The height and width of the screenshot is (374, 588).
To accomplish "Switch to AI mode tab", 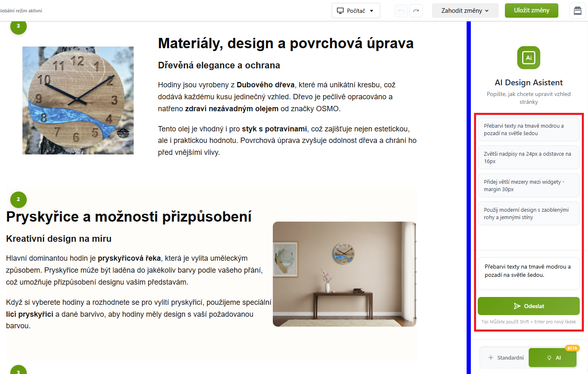I will pos(553,358).
